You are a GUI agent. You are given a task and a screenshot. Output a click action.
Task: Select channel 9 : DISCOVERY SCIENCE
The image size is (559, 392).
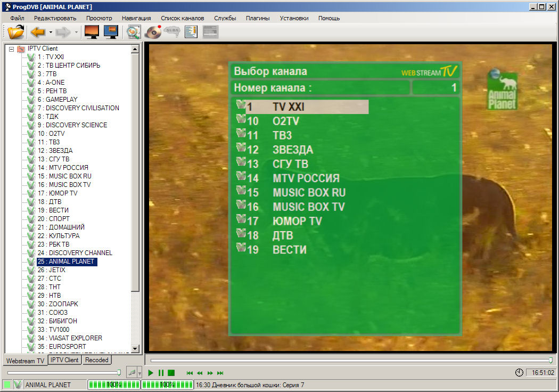pos(72,125)
